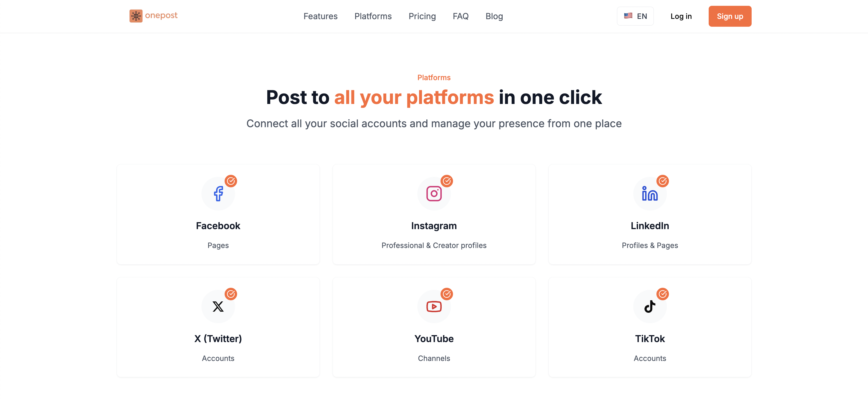Viewport: 868px width, 399px height.
Task: Open the Features menu item
Action: tap(320, 16)
